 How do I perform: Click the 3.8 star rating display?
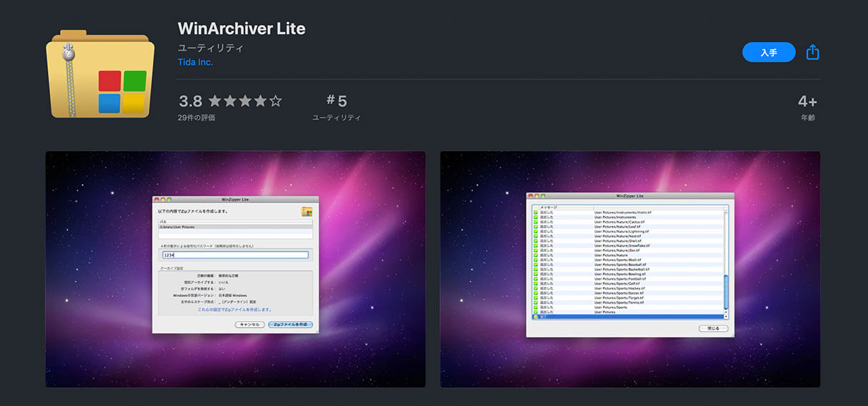[x=230, y=101]
